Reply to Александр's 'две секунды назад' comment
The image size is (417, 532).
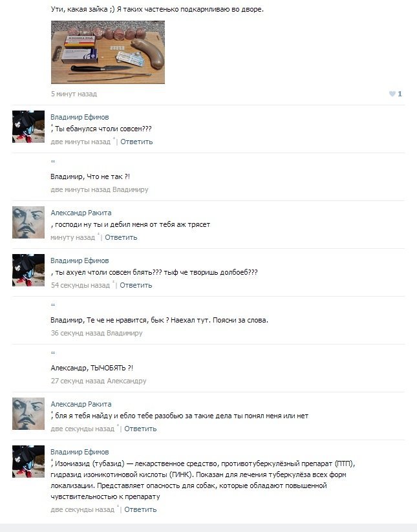140,429
